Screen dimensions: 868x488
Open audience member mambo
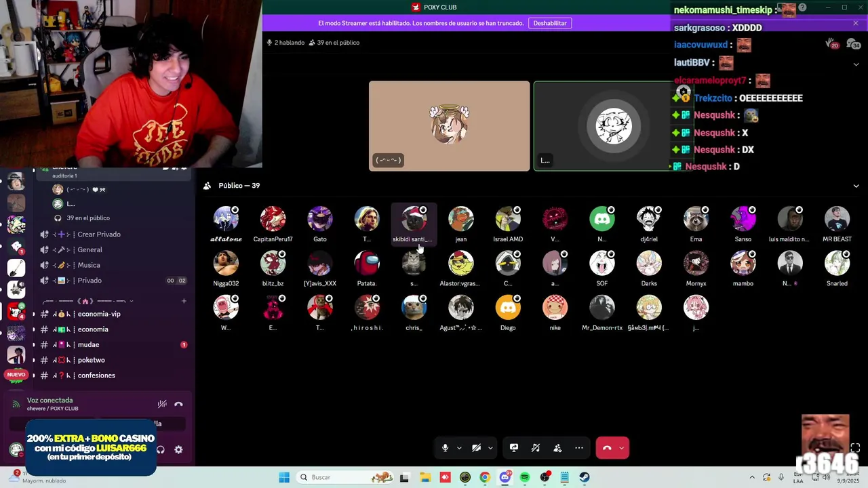743,269
